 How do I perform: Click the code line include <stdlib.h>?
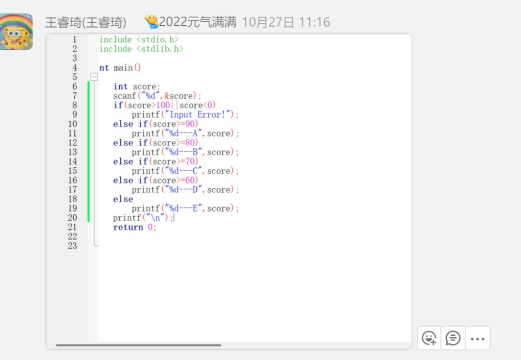(x=141, y=49)
